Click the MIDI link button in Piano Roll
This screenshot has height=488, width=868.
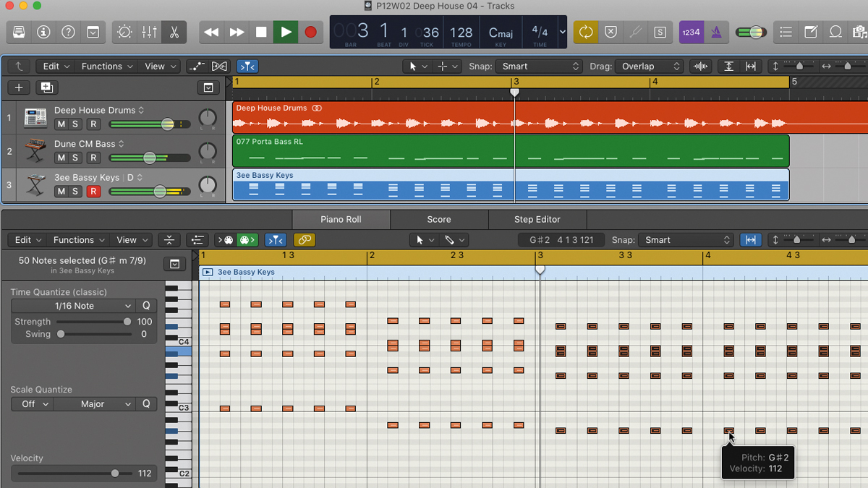(304, 240)
